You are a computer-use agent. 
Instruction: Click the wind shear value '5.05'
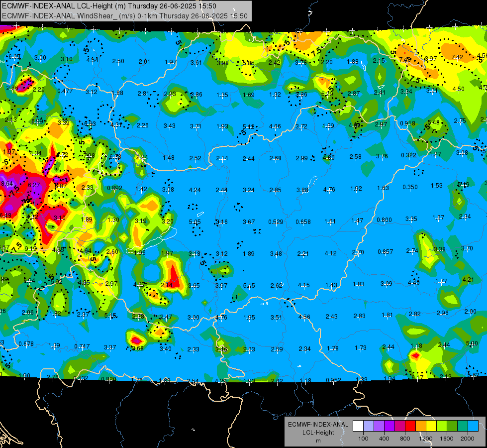click(195, 222)
